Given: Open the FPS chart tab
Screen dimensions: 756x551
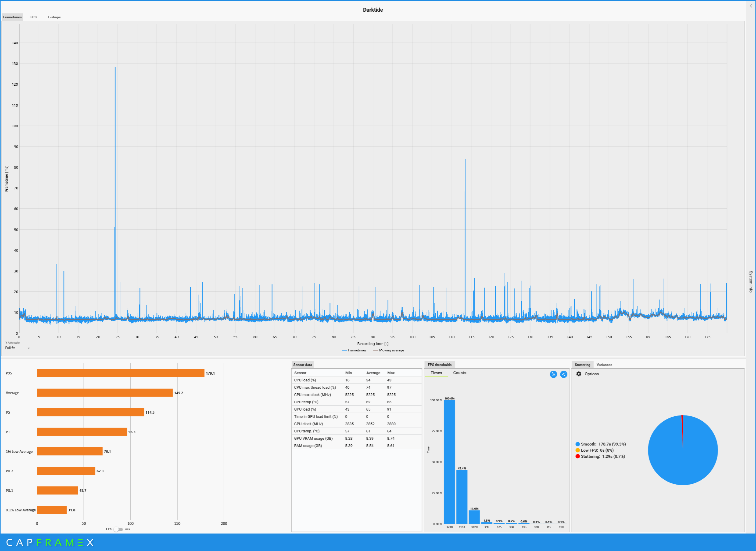Looking at the screenshot, I should (33, 17).
